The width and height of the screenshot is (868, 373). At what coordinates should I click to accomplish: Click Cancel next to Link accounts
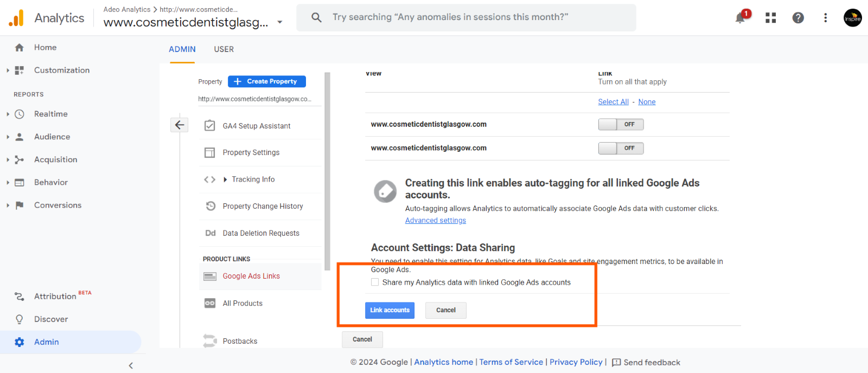pyautogui.click(x=446, y=310)
